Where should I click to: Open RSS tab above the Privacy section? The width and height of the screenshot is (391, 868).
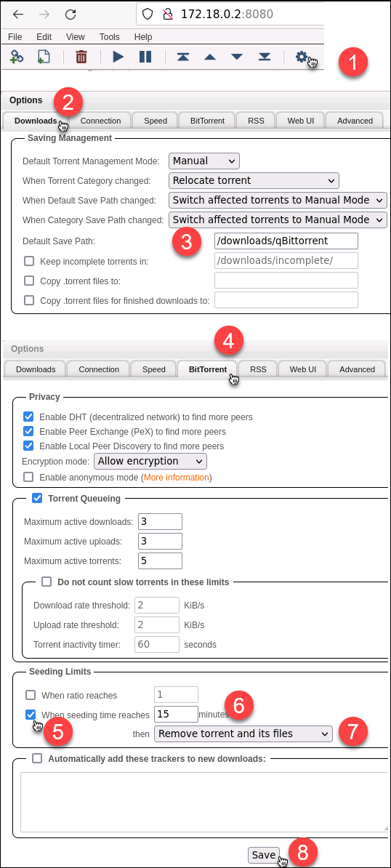click(258, 369)
